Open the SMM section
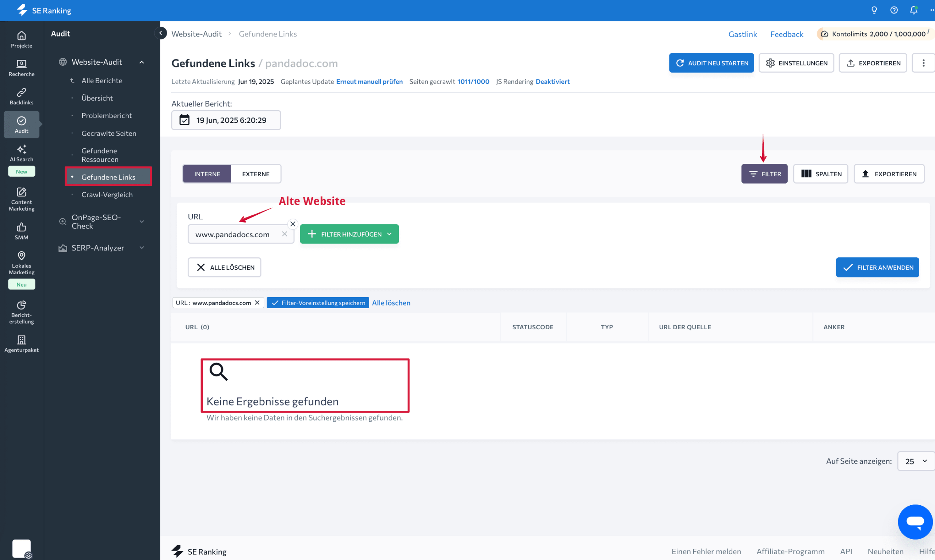Image resolution: width=935 pixels, height=560 pixels. click(22, 231)
